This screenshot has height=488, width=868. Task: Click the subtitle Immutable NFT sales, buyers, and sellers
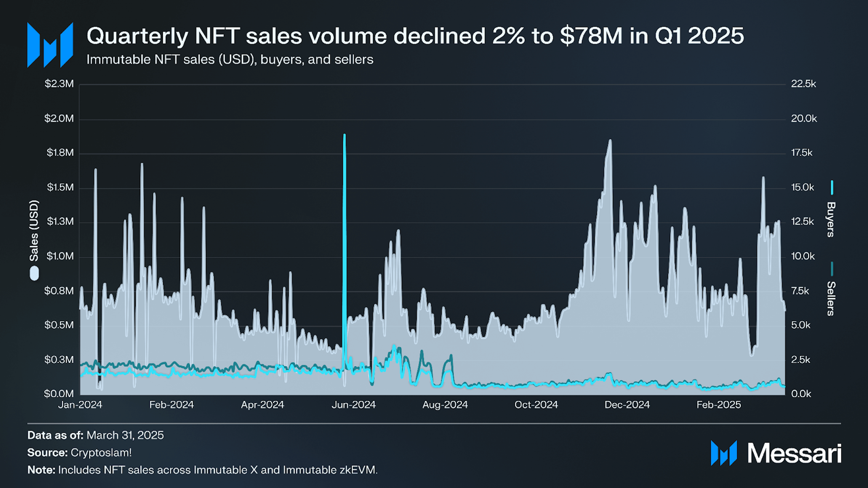click(230, 60)
